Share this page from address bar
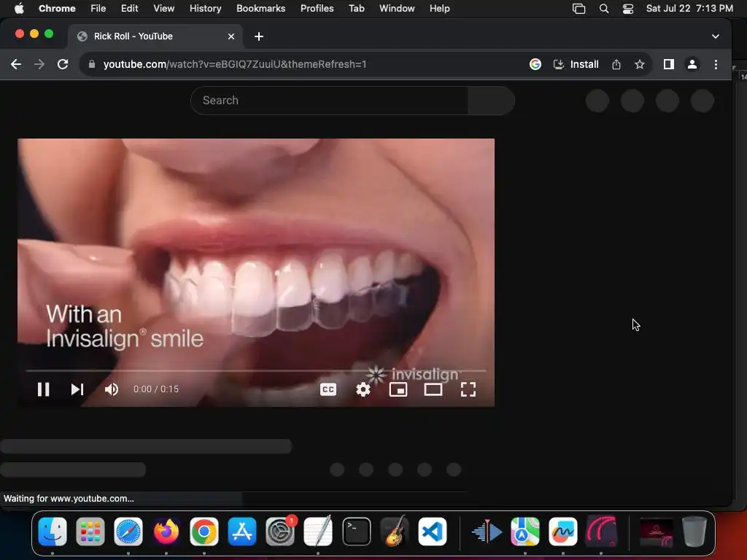Viewport: 747px width, 560px height. tap(616, 64)
